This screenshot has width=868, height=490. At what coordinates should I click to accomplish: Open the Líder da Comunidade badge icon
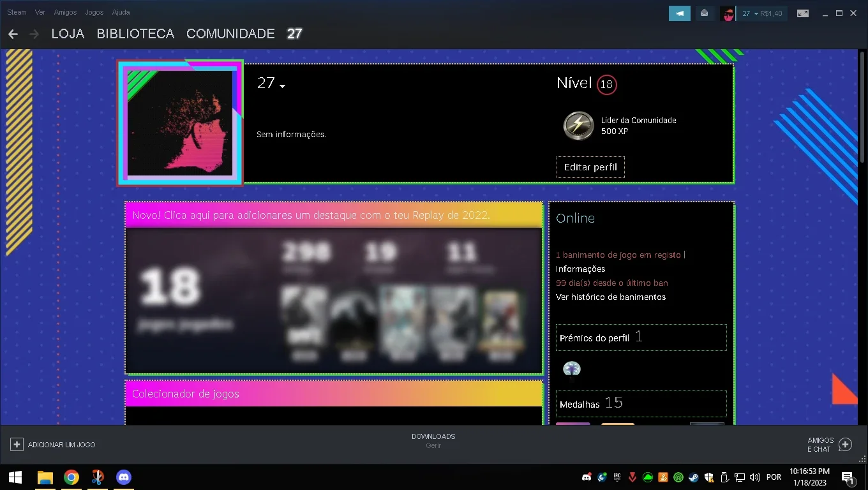tap(578, 126)
